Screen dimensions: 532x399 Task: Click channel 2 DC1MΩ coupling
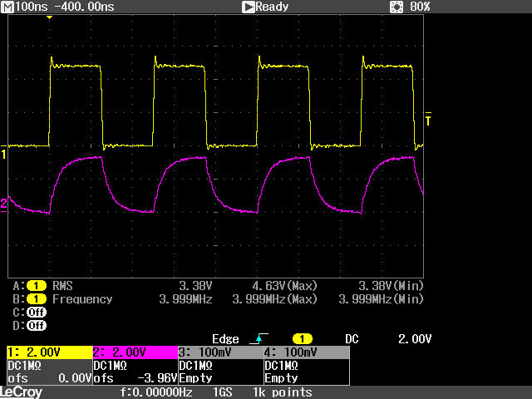click(x=110, y=366)
